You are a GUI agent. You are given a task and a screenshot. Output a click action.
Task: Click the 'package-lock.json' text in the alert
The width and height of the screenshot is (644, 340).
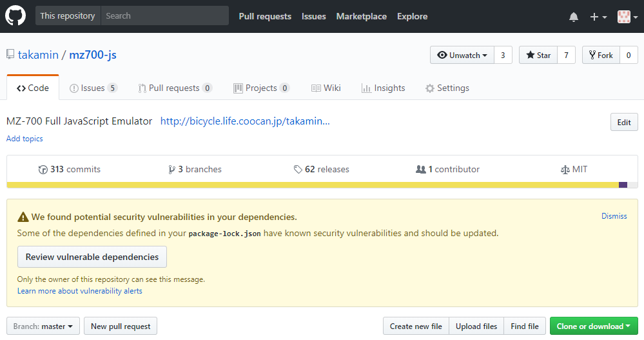[x=225, y=234]
